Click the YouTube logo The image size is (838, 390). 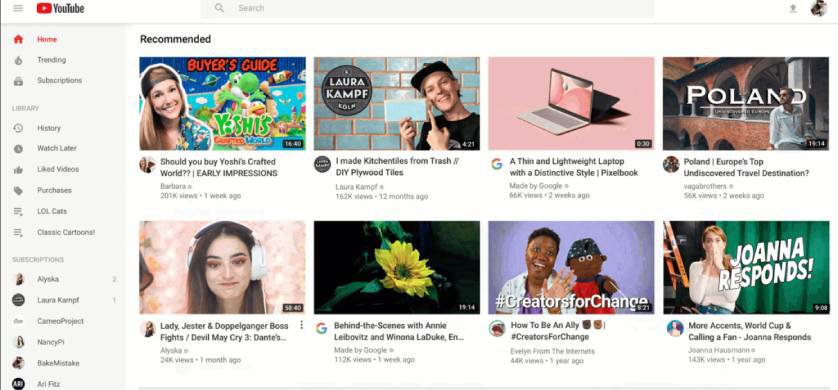point(60,8)
